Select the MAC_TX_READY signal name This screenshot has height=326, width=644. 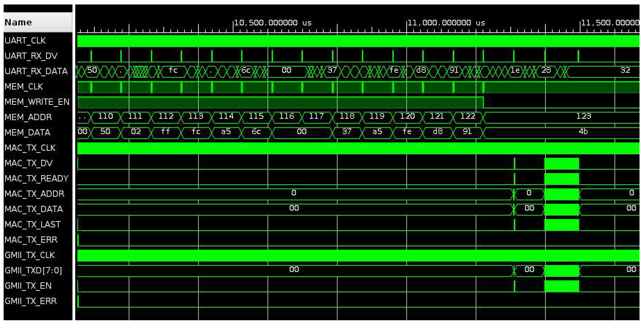pos(36,179)
